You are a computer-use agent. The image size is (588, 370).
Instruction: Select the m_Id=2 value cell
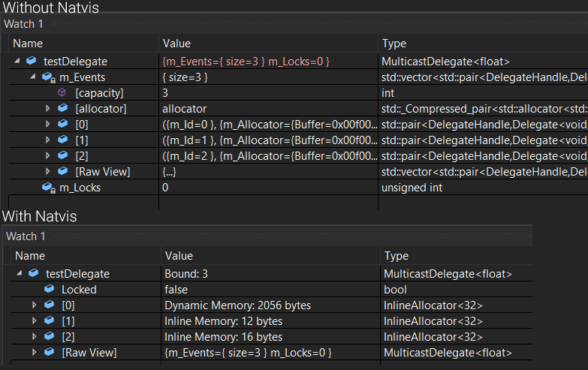pyautogui.click(x=268, y=156)
